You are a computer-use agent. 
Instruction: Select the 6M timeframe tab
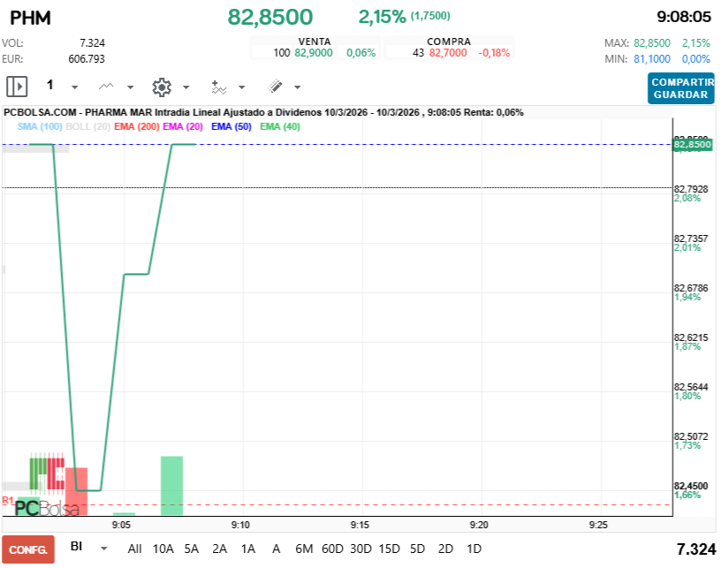point(304,549)
